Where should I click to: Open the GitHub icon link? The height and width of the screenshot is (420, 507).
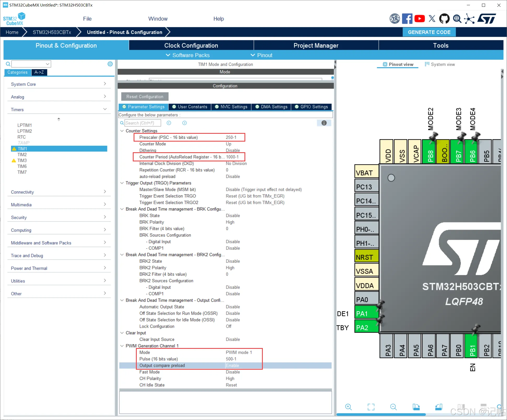tap(444, 19)
